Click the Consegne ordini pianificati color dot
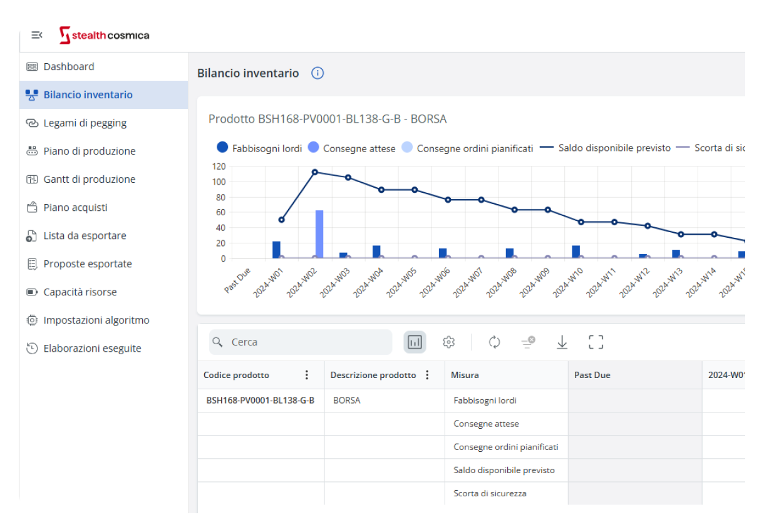The image size is (764, 532). click(x=407, y=148)
